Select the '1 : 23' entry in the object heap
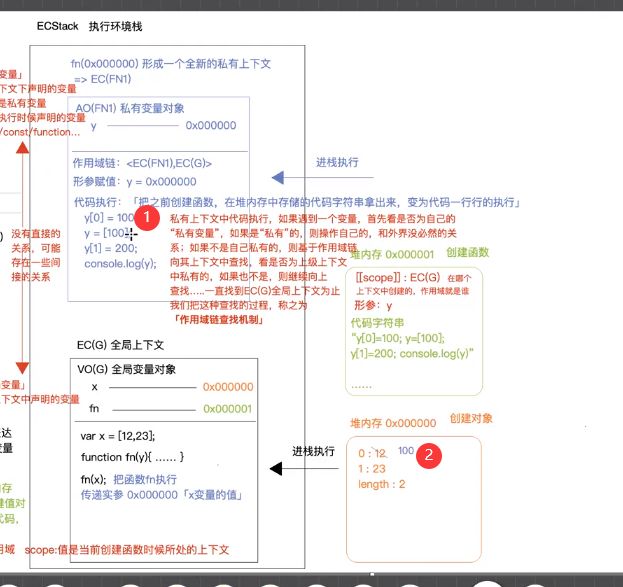Image resolution: width=623 pixels, height=587 pixels. (x=372, y=469)
